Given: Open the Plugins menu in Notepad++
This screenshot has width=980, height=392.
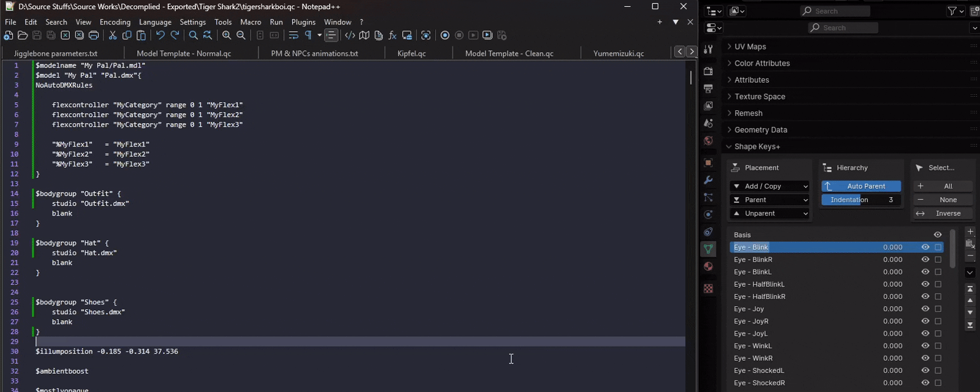Looking at the screenshot, I should [303, 22].
